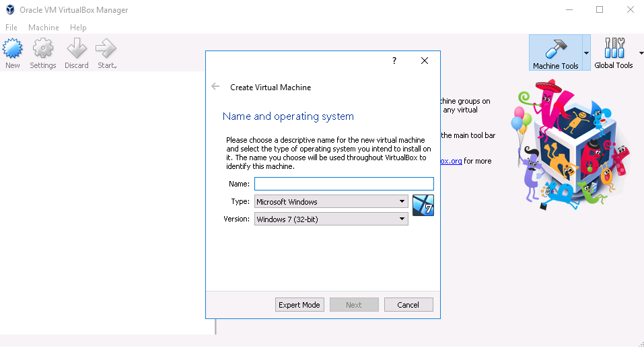Click the Start arrow icon
This screenshot has width=644, height=348.
coord(106,49)
